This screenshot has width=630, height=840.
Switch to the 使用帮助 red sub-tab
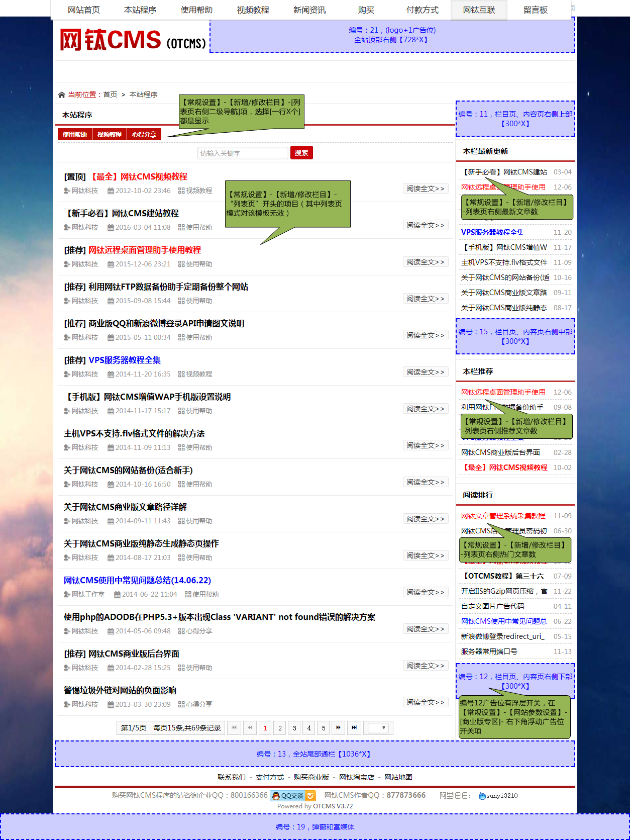click(x=75, y=134)
